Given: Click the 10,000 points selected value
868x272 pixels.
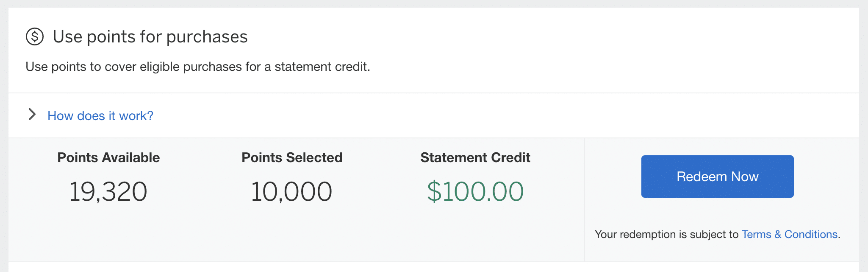Looking at the screenshot, I should [291, 191].
